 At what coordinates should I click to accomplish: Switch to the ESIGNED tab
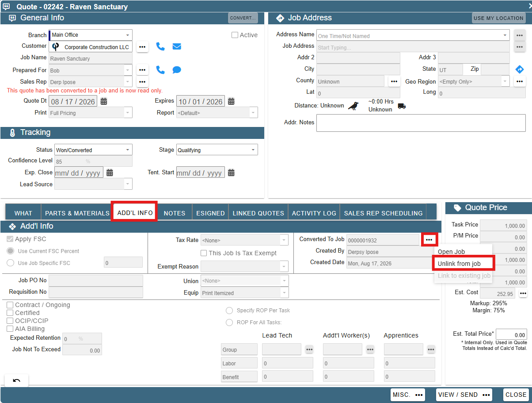pos(210,213)
